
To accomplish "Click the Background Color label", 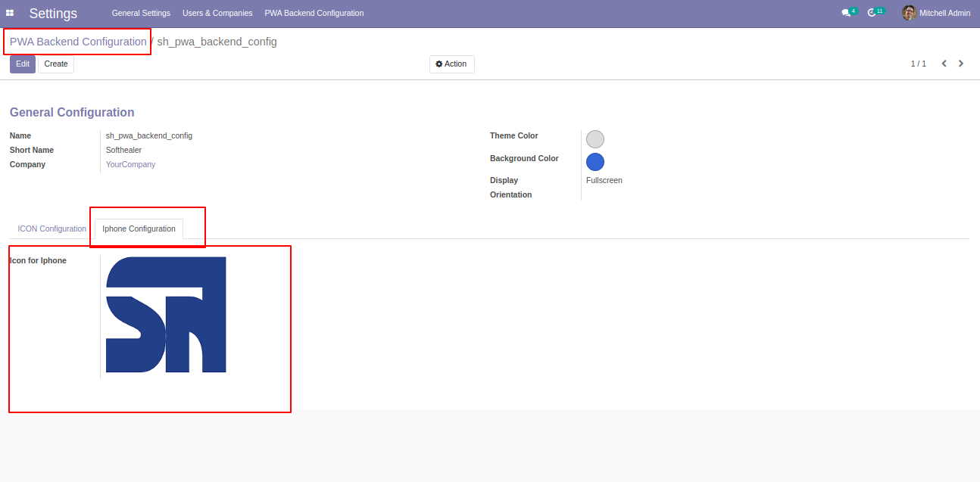I will [x=524, y=158].
